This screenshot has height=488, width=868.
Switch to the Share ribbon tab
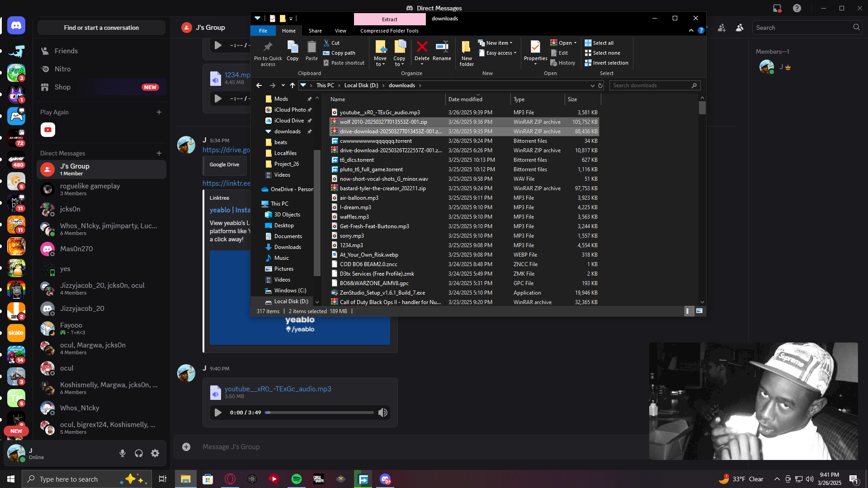pos(315,31)
